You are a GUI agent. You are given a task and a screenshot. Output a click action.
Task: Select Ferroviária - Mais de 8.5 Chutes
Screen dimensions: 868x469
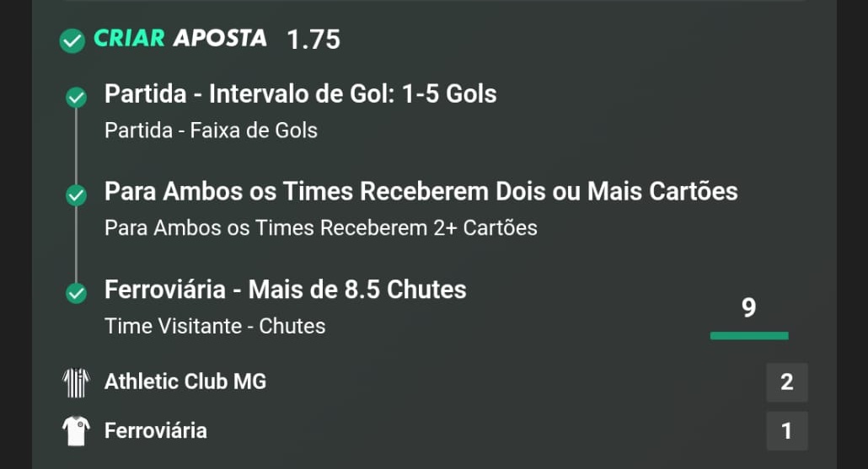[x=286, y=290]
